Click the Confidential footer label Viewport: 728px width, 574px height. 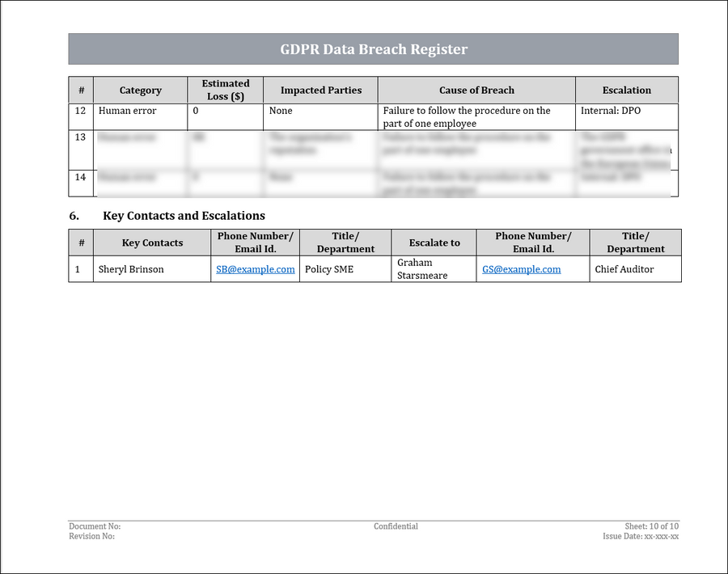point(396,525)
